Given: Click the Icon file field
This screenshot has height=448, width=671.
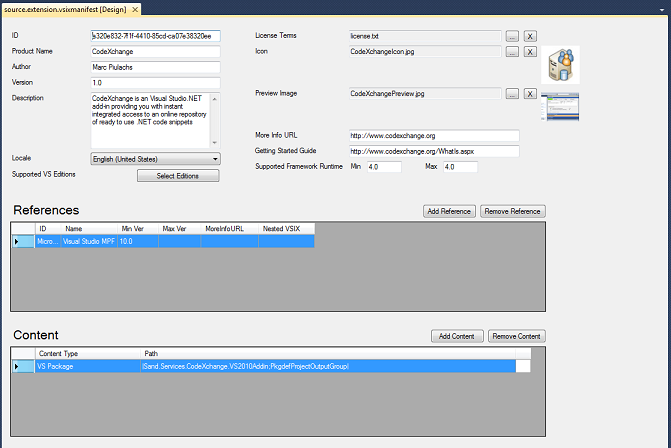Looking at the screenshot, I should coord(425,51).
